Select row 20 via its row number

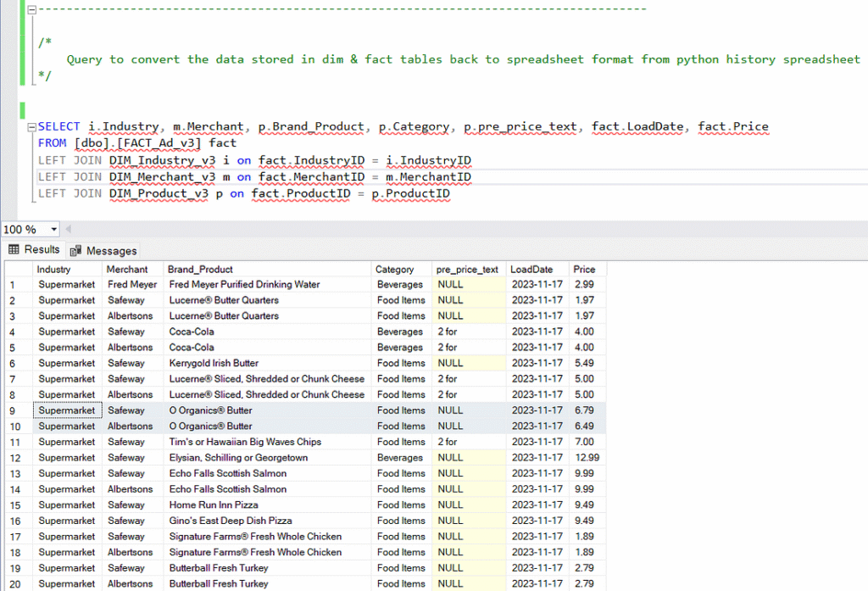[x=19, y=584]
